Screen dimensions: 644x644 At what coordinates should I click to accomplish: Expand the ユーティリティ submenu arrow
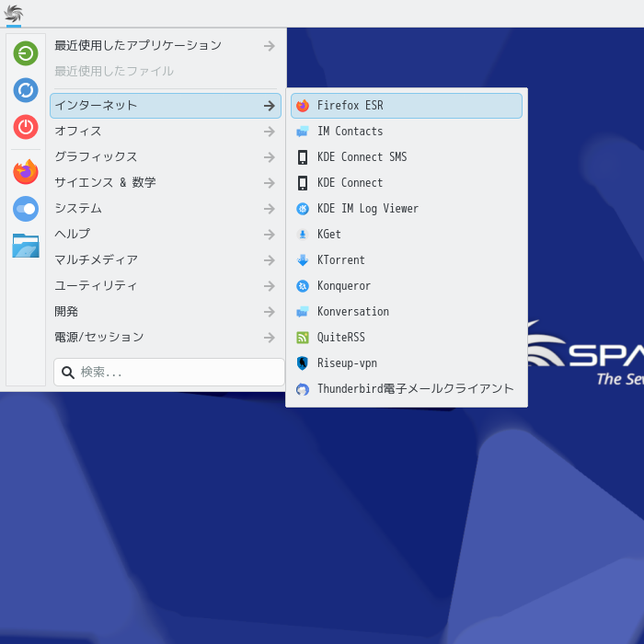coord(270,286)
